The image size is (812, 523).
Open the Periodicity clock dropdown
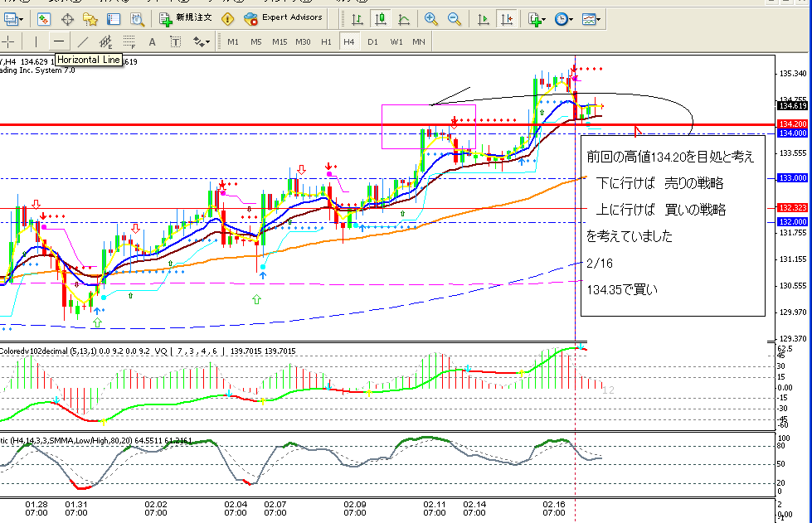click(x=563, y=20)
